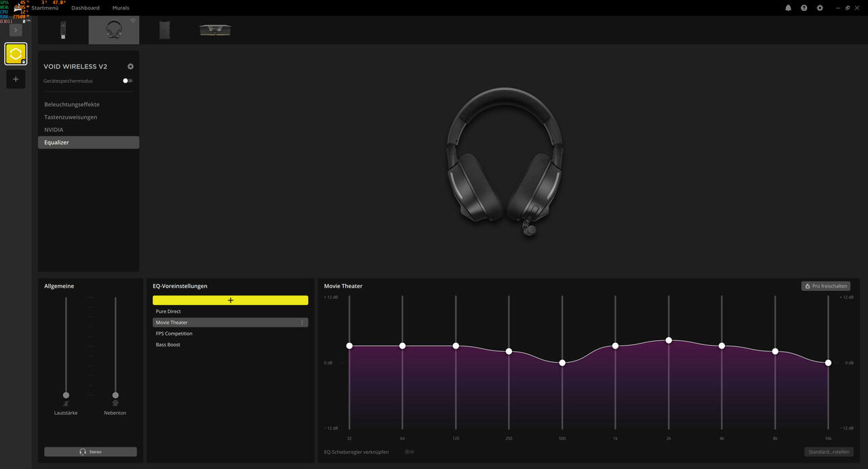Select the yellow hexagon profile icon
This screenshot has height=469, width=868.
(x=16, y=54)
